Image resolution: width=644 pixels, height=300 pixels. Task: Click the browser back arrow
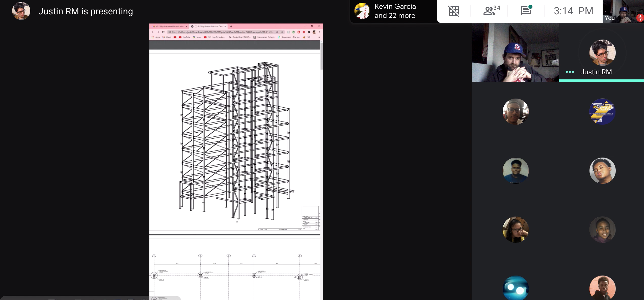click(153, 32)
